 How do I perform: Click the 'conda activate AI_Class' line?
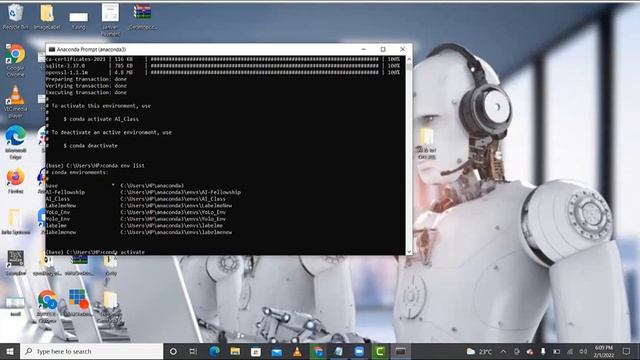coord(101,119)
